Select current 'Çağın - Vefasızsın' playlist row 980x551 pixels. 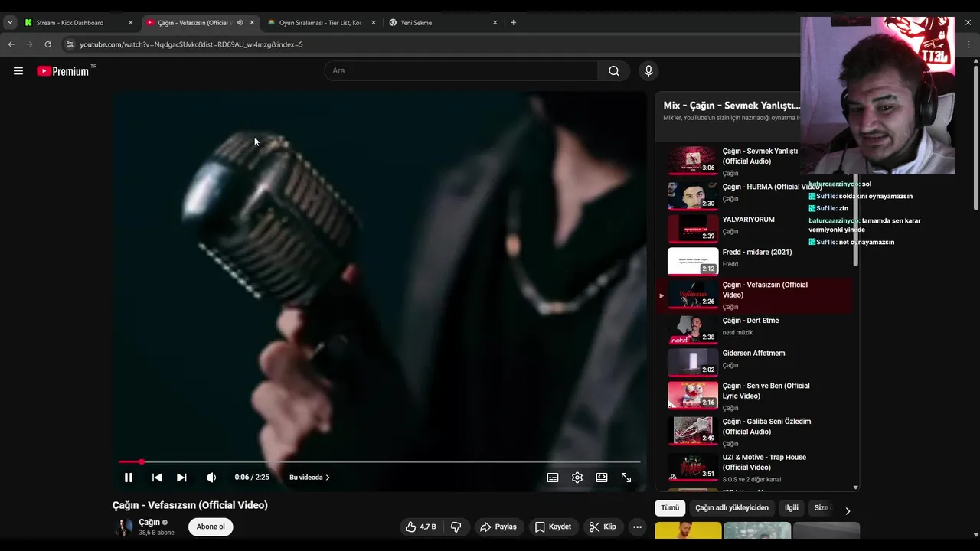[x=754, y=295]
